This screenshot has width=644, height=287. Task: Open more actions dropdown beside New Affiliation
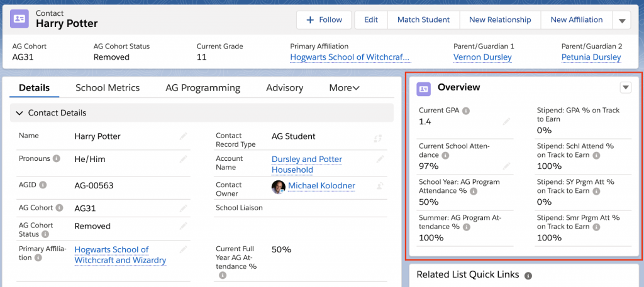click(x=622, y=20)
